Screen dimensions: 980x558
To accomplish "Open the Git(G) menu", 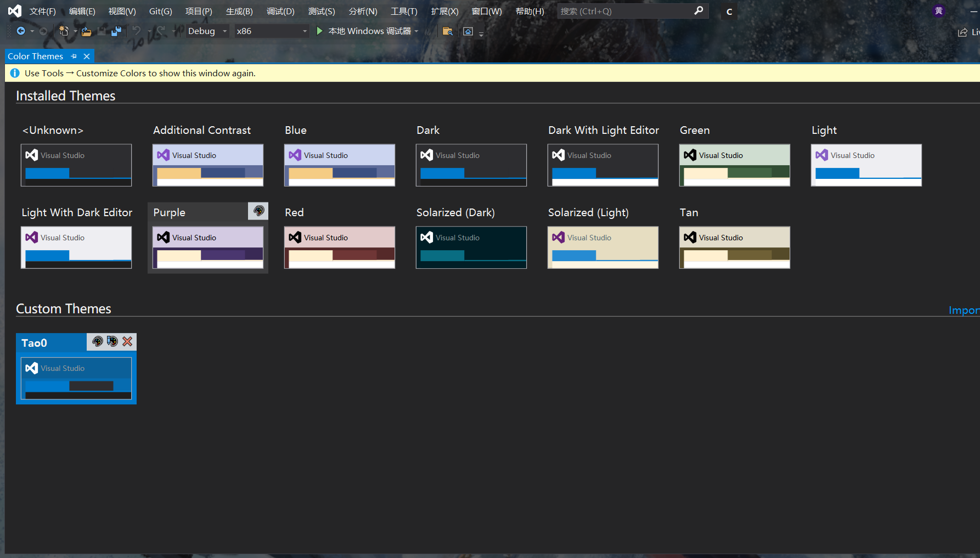I will (161, 11).
